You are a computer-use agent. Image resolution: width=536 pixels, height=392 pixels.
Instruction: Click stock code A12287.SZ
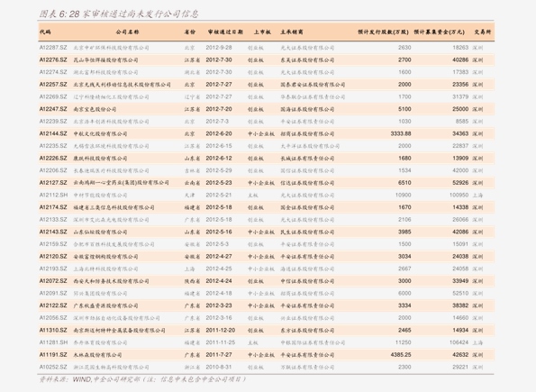coord(53,48)
